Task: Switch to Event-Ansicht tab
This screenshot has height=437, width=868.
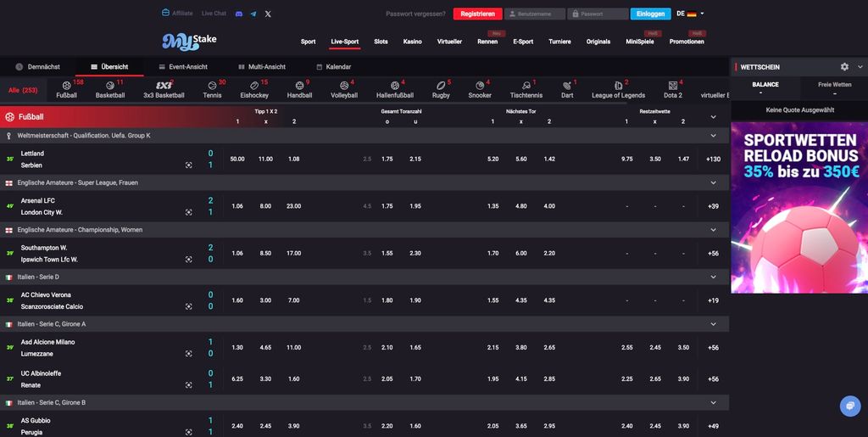Action: (x=183, y=66)
